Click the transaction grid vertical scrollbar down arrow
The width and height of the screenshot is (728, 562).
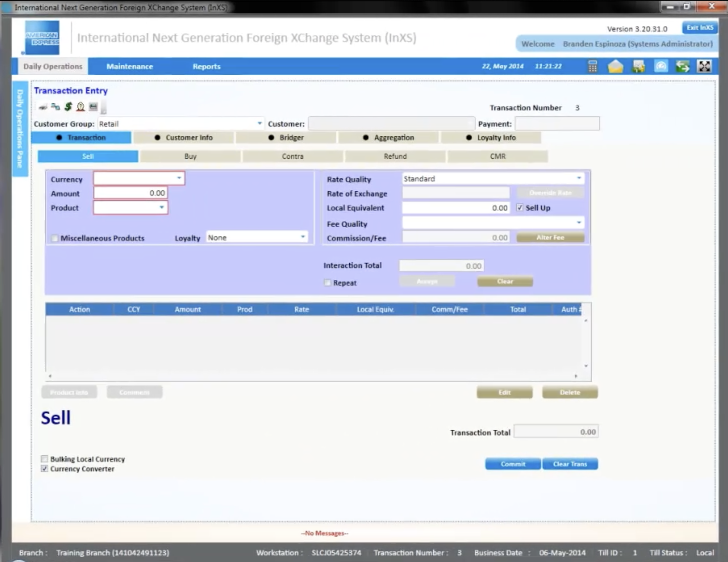coord(586,366)
